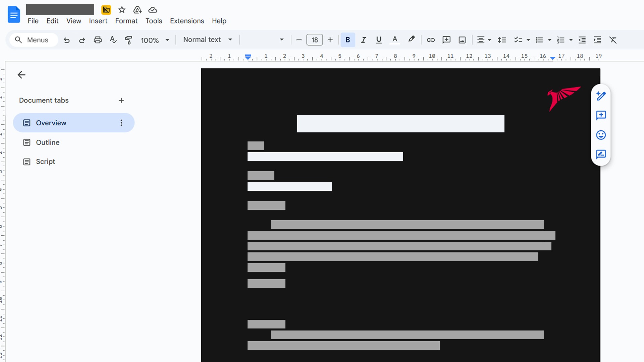Decrease the font size
644x362 pixels.
pyautogui.click(x=299, y=40)
